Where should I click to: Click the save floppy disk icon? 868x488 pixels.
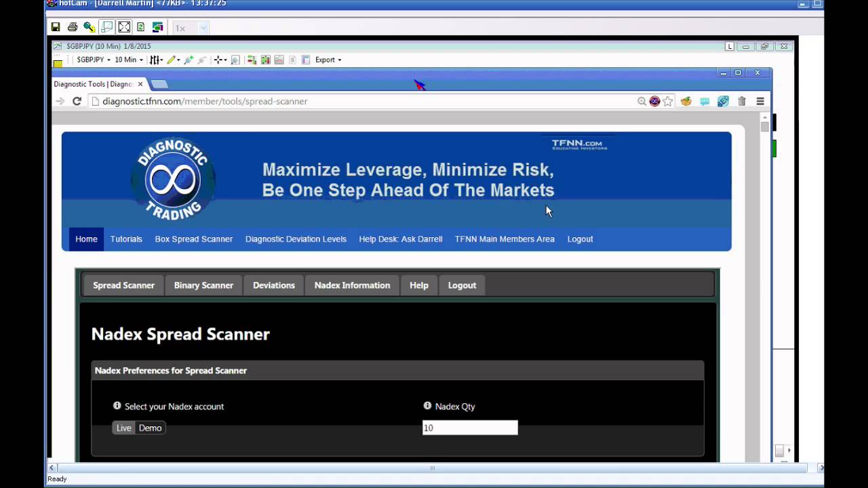click(56, 27)
